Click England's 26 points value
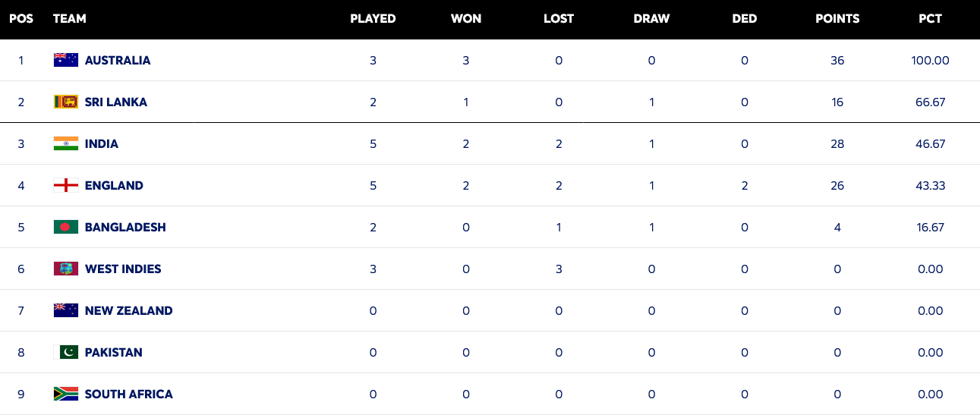 (x=837, y=185)
